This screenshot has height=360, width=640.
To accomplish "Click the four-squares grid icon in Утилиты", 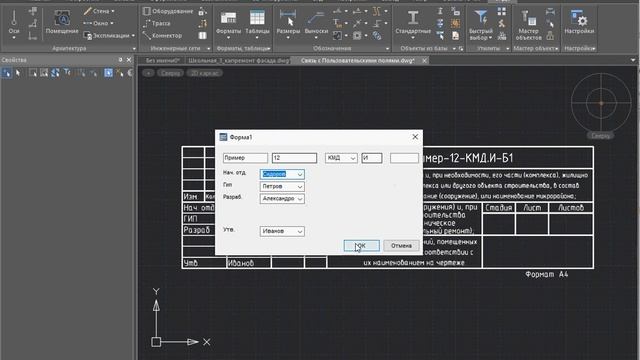I will point(502,11).
